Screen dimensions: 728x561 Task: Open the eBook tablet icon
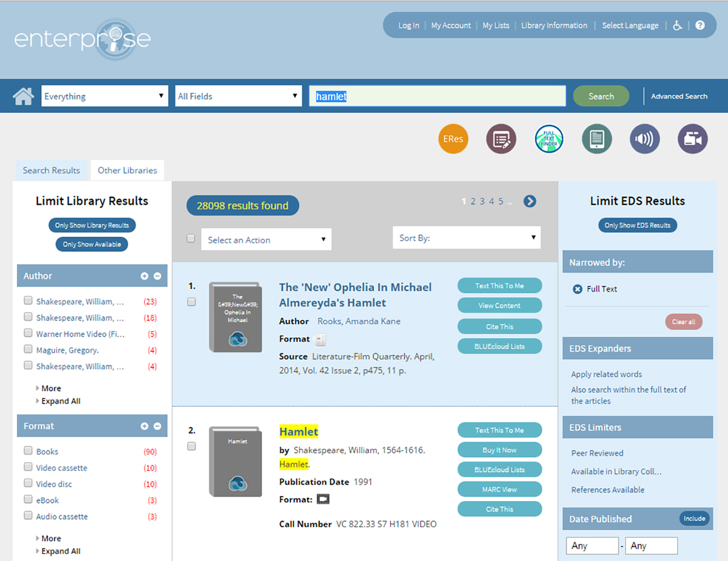click(x=596, y=139)
